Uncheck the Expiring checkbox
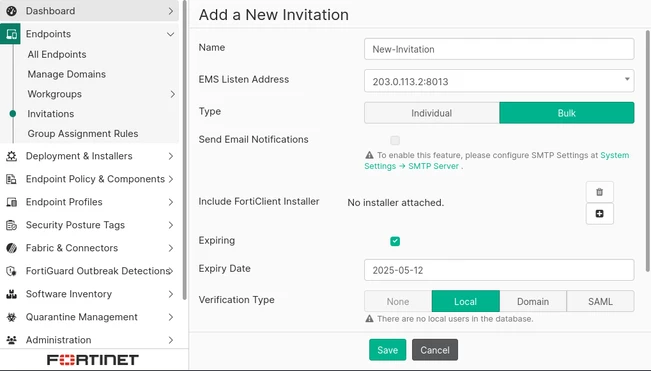 395,241
